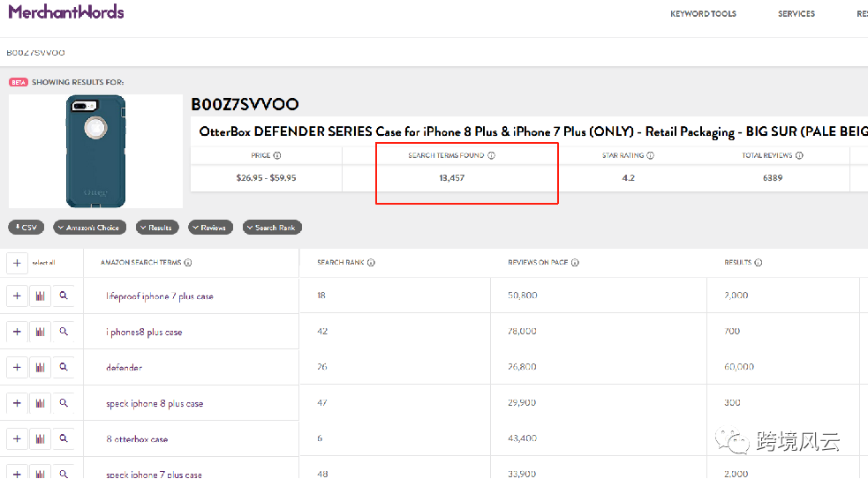Click the OtterBox case product image

tap(95, 151)
